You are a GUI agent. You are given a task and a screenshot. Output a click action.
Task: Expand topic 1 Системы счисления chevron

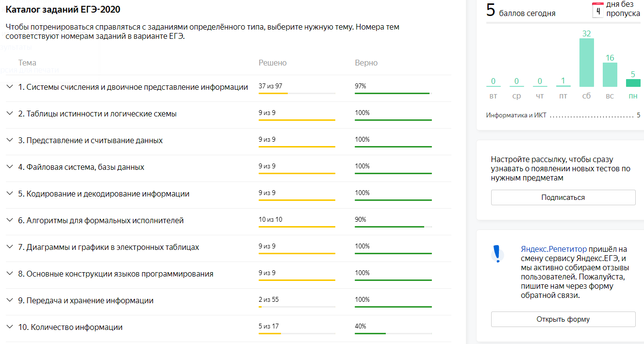pos(9,87)
